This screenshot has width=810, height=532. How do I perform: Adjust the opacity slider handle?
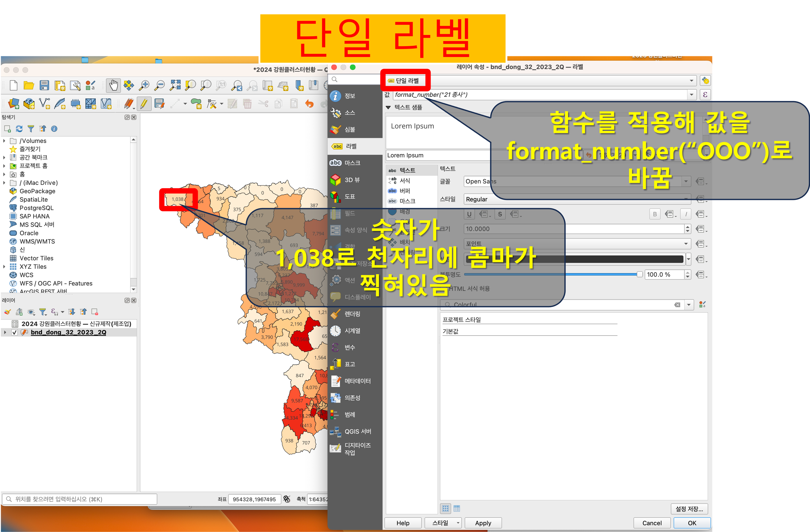click(x=640, y=274)
